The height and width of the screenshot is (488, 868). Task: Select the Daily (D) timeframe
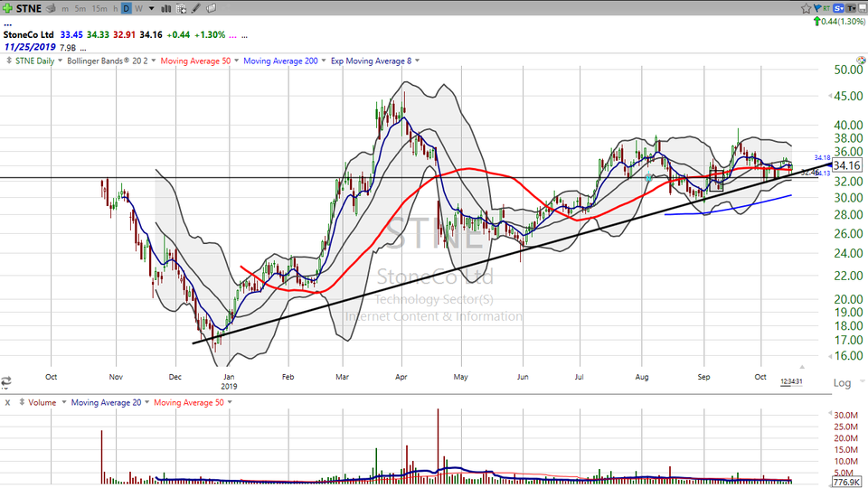coord(127,8)
